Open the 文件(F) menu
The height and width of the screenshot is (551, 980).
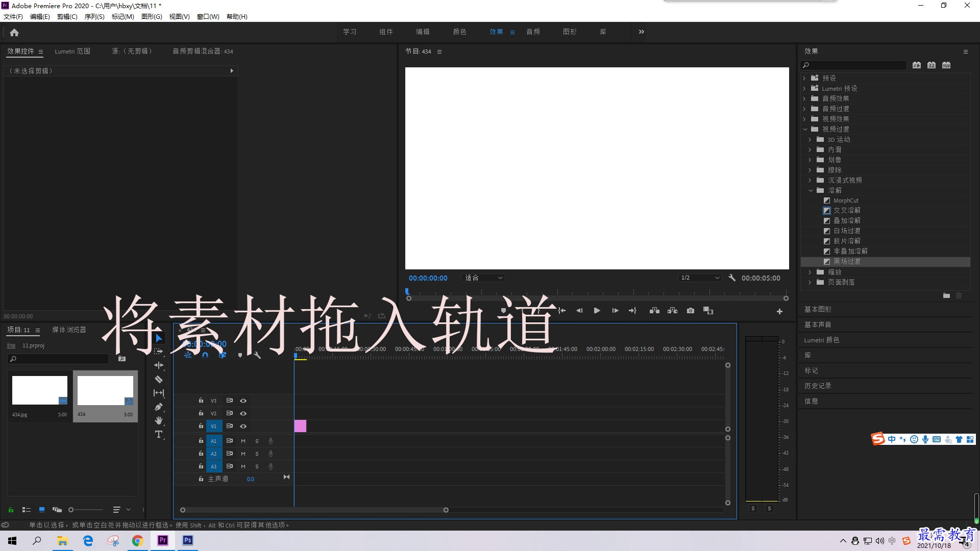[x=13, y=17]
